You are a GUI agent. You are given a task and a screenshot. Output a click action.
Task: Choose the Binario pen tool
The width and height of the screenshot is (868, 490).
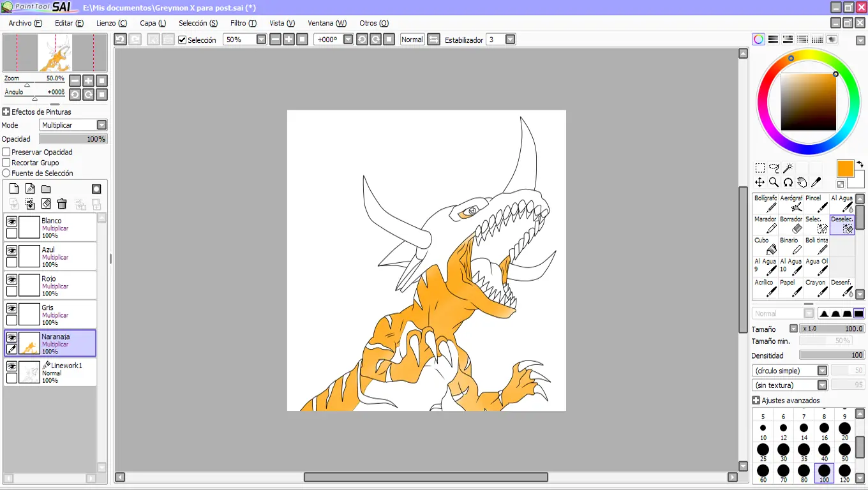pyautogui.click(x=791, y=246)
